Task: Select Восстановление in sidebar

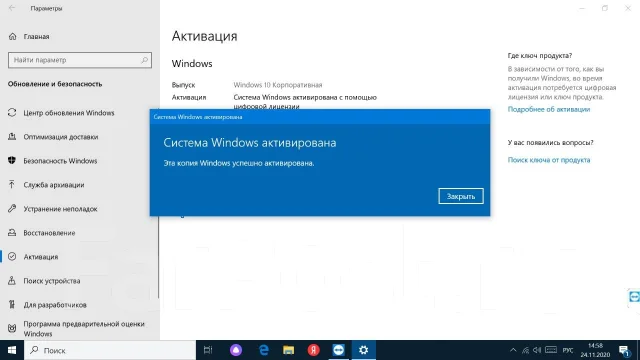Action: click(49, 233)
